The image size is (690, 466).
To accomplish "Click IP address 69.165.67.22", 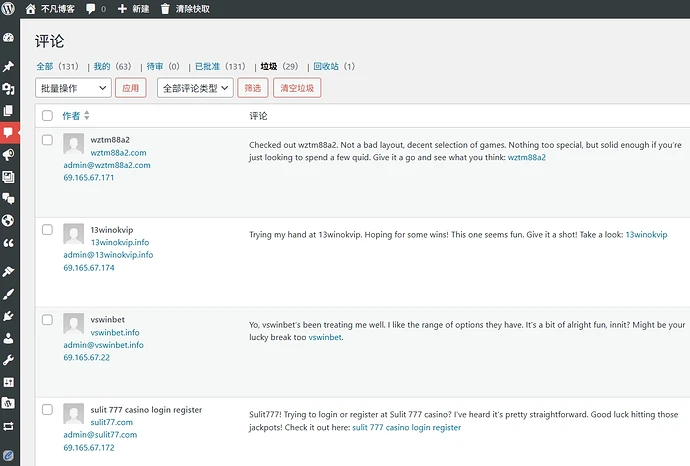I will click(86, 357).
